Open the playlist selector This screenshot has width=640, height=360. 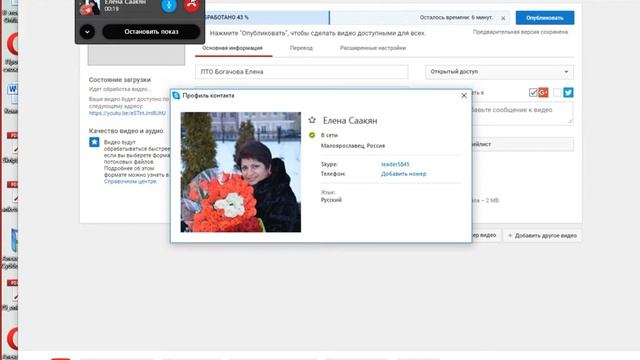(x=522, y=144)
